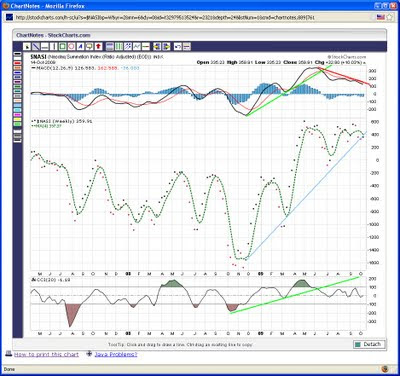Pick the red color swatch

(17, 63)
